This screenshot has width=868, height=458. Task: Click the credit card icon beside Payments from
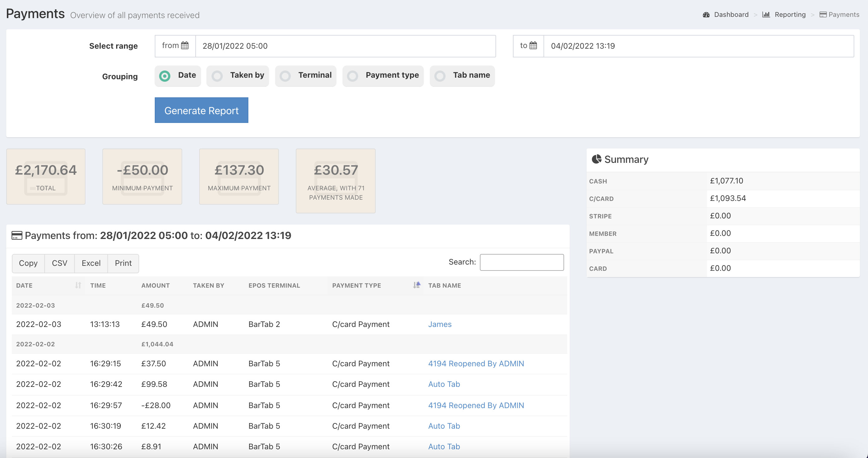coord(17,236)
